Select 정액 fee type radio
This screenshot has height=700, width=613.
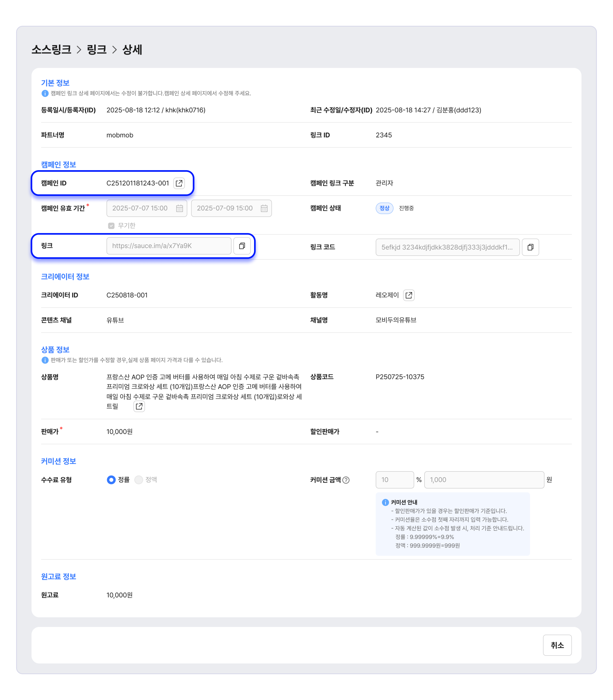tap(139, 480)
